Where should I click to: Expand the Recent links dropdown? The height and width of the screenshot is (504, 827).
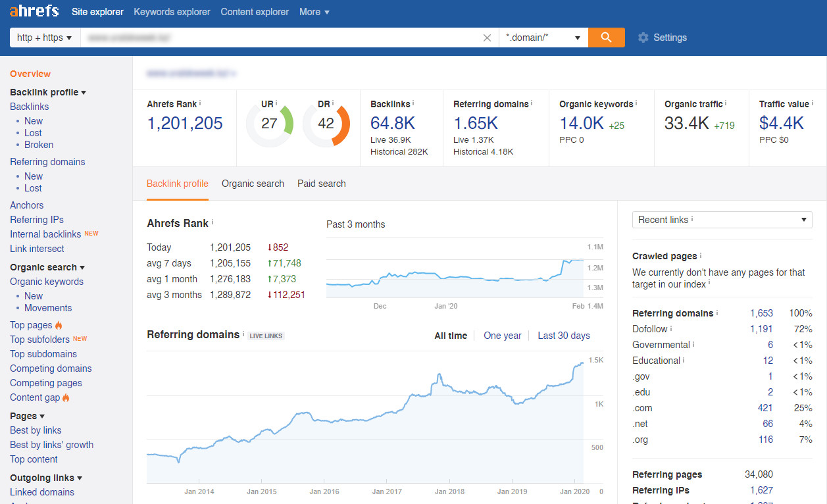tap(722, 220)
